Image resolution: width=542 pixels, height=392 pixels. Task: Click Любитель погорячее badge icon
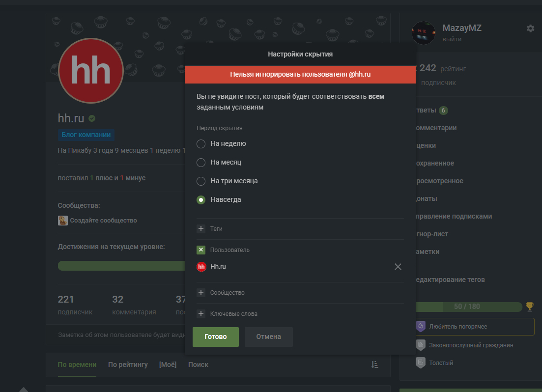tap(420, 326)
